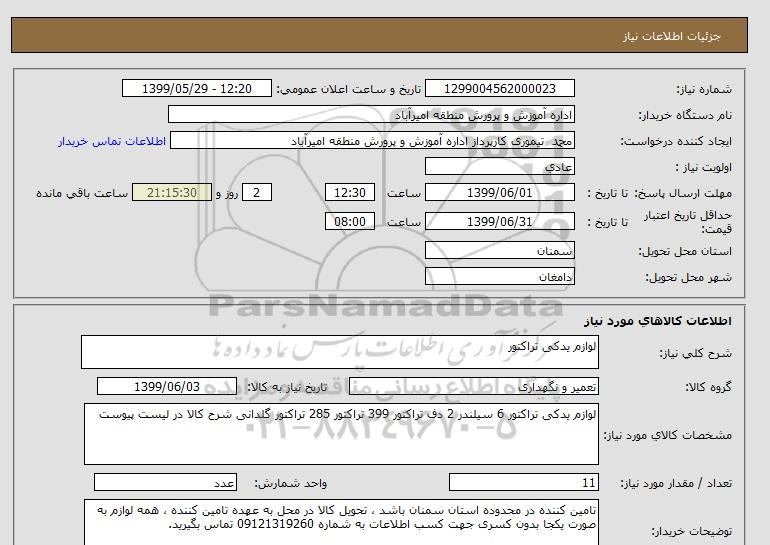The width and height of the screenshot is (770, 545).
Task: Click the response deadline date 1399/06/01
Action: coord(499,192)
